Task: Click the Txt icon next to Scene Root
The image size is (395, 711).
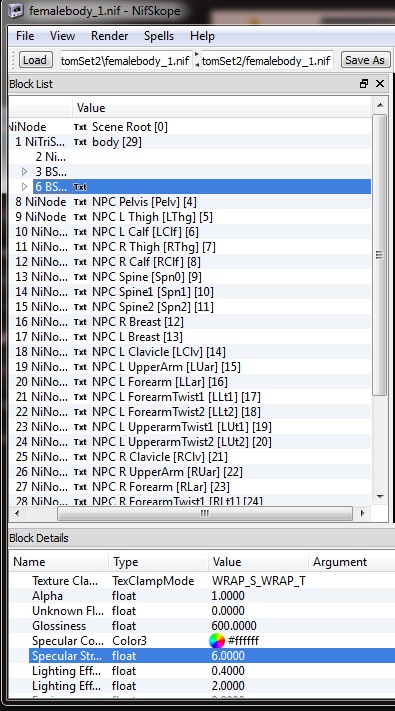Action: 80,127
